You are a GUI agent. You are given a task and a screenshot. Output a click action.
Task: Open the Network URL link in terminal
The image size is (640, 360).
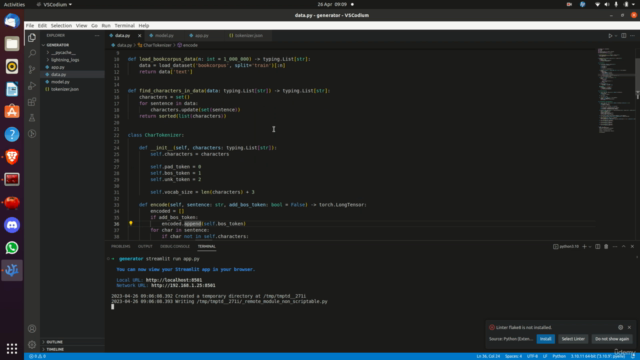(183, 285)
